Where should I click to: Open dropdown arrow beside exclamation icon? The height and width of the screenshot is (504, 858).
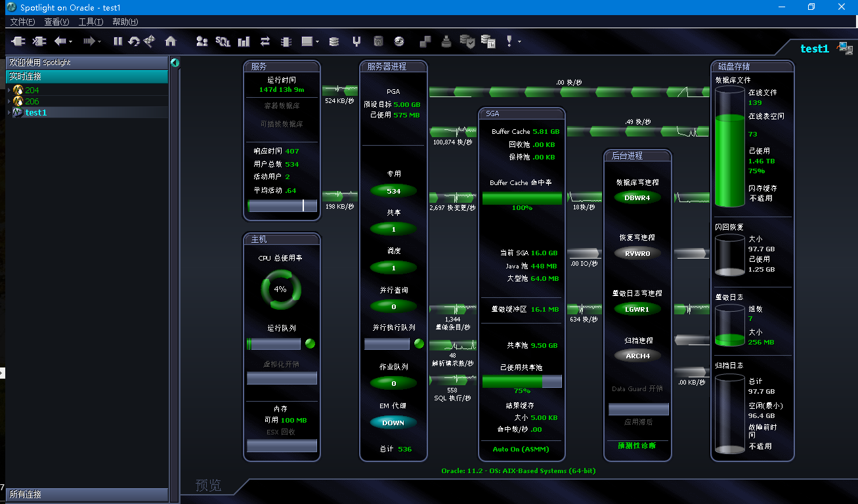pos(519,42)
